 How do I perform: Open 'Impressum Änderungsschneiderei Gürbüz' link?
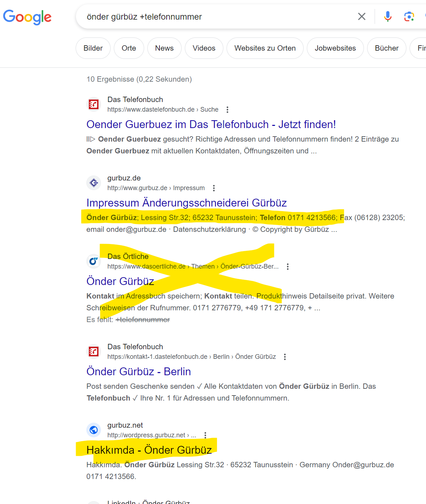click(187, 203)
